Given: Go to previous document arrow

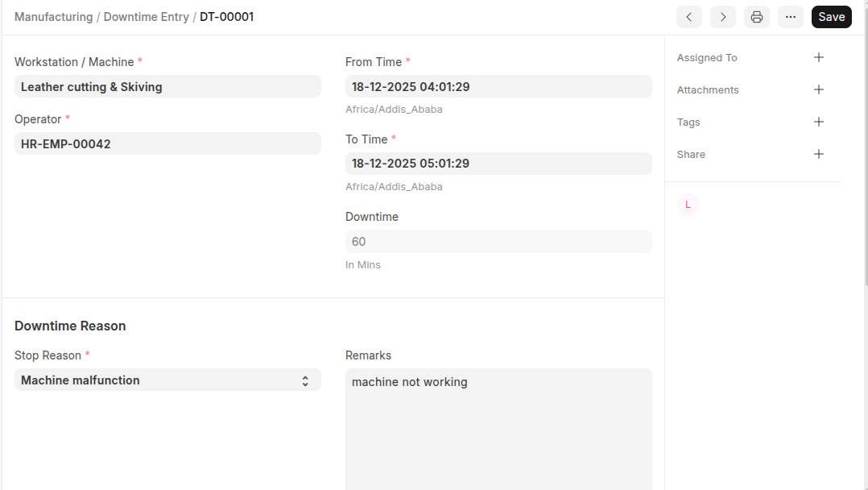Looking at the screenshot, I should pyautogui.click(x=688, y=17).
